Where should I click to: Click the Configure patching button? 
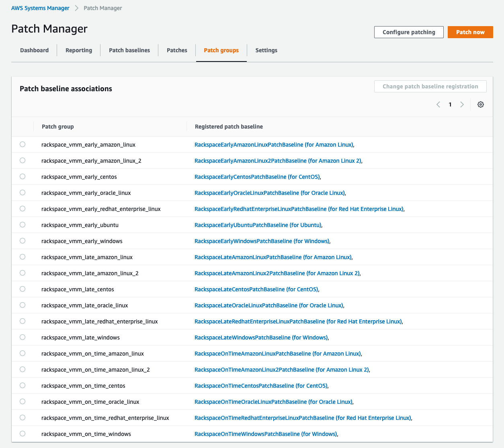tap(409, 32)
